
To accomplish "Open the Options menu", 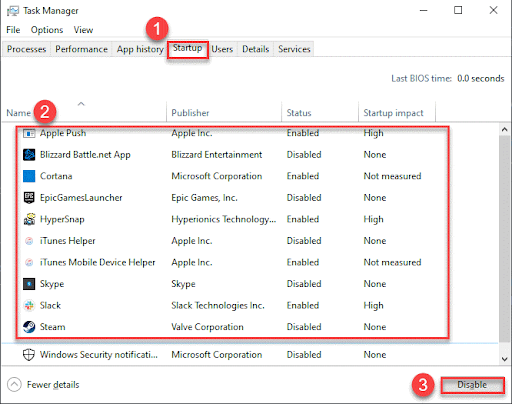I will pyautogui.click(x=47, y=30).
